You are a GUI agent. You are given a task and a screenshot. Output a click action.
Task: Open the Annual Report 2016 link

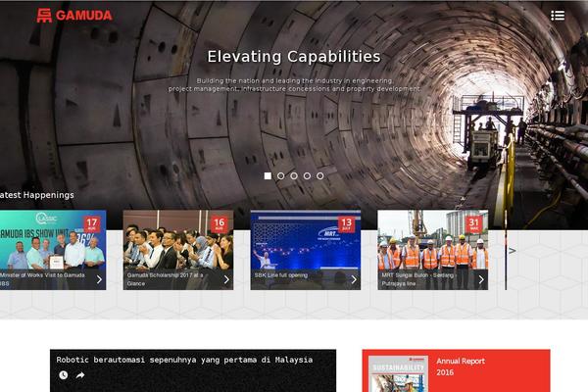coord(461,367)
